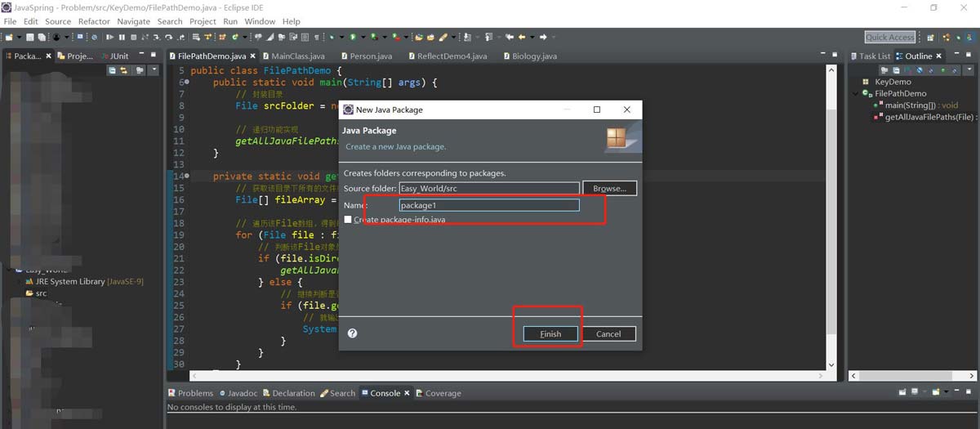Click the Quick Access box
980x429 pixels.
pos(890,37)
